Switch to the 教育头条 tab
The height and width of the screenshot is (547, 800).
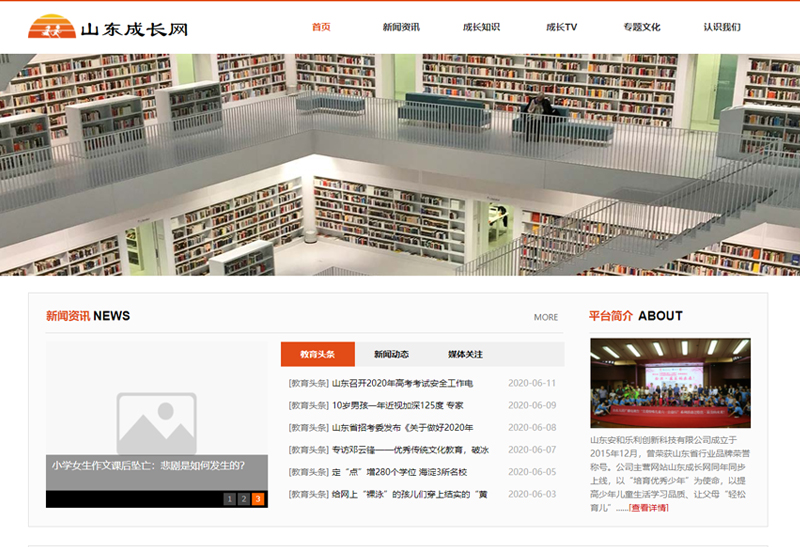317,354
